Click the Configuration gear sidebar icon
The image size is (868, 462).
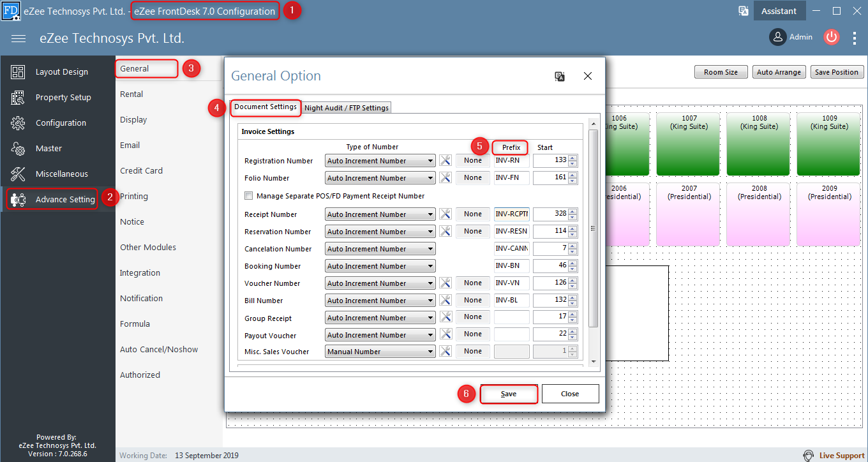coord(18,123)
